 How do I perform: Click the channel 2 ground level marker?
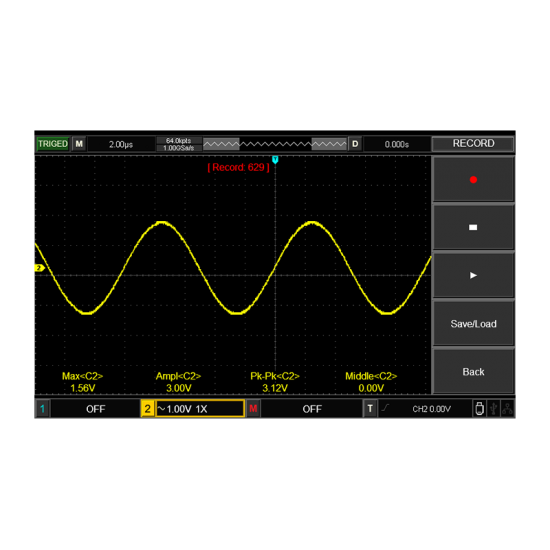tap(39, 268)
